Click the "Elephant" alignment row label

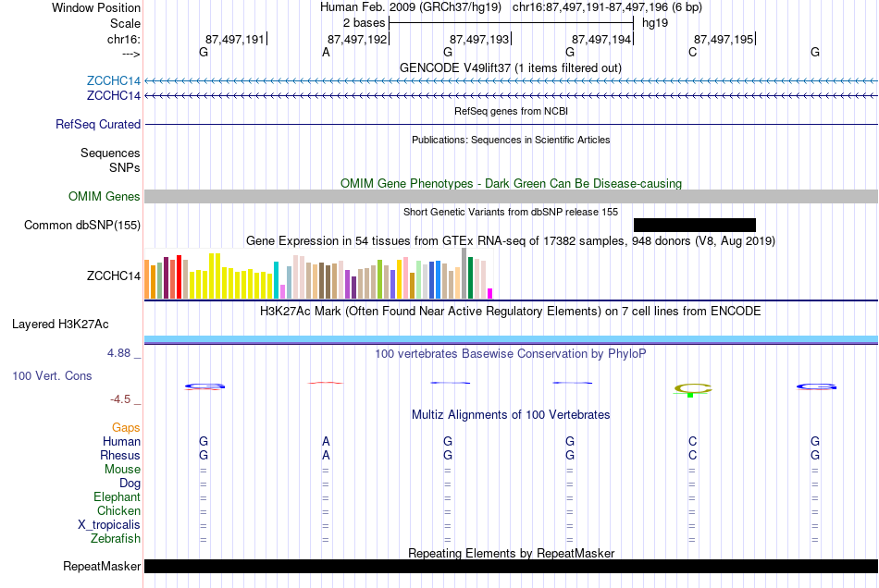[117, 497]
